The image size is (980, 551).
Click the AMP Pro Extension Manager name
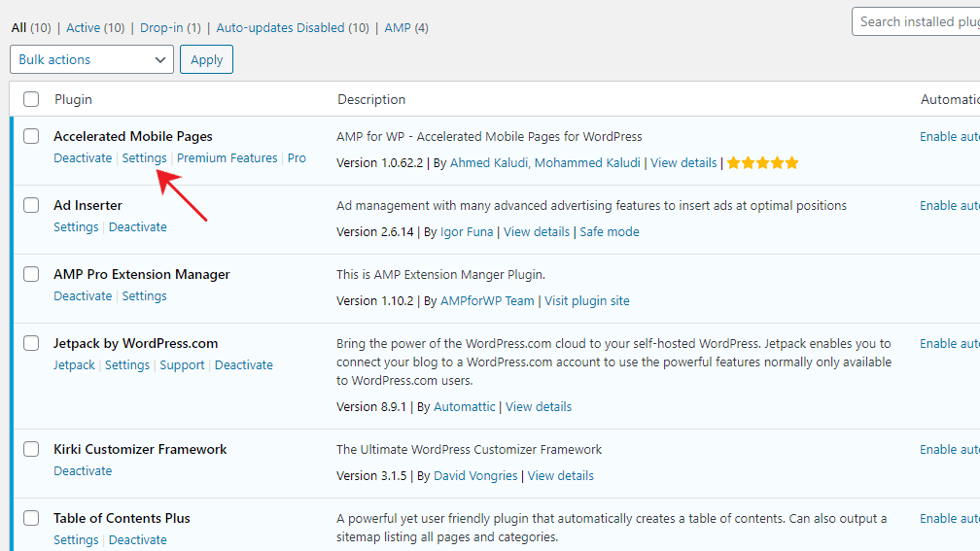click(x=142, y=274)
